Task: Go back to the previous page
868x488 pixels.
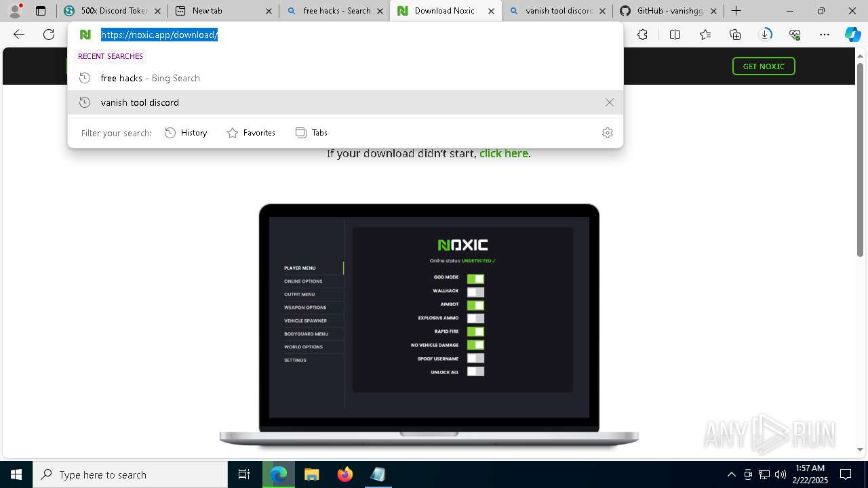Action: point(19,35)
